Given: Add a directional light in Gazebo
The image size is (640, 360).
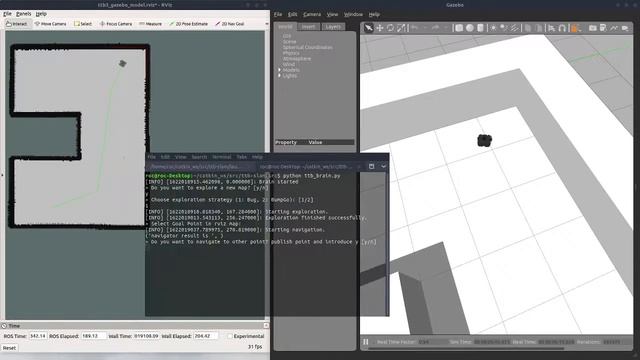Looking at the screenshot, I should coord(515,28).
